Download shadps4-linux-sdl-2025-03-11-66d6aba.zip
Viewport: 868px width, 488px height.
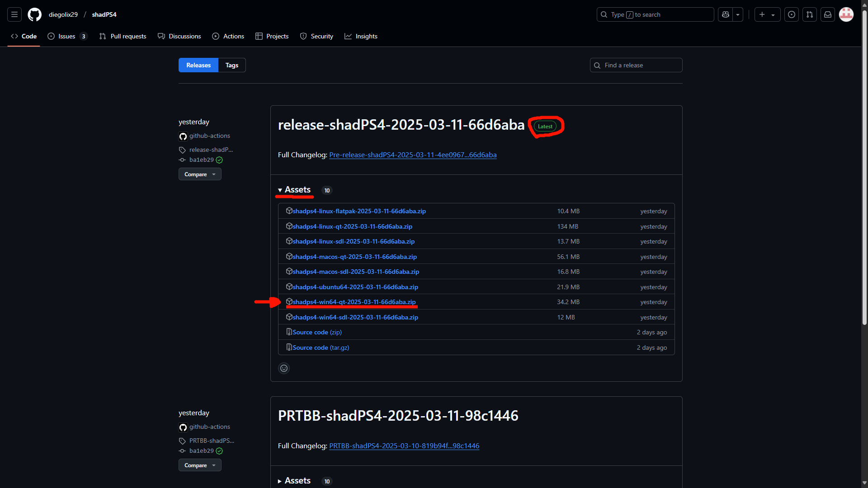pos(354,241)
